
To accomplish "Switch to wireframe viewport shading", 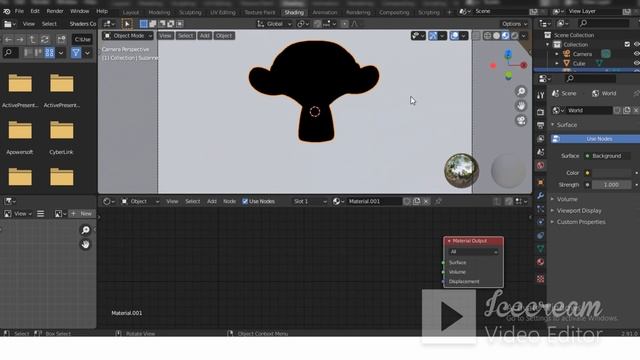I will click(x=487, y=36).
